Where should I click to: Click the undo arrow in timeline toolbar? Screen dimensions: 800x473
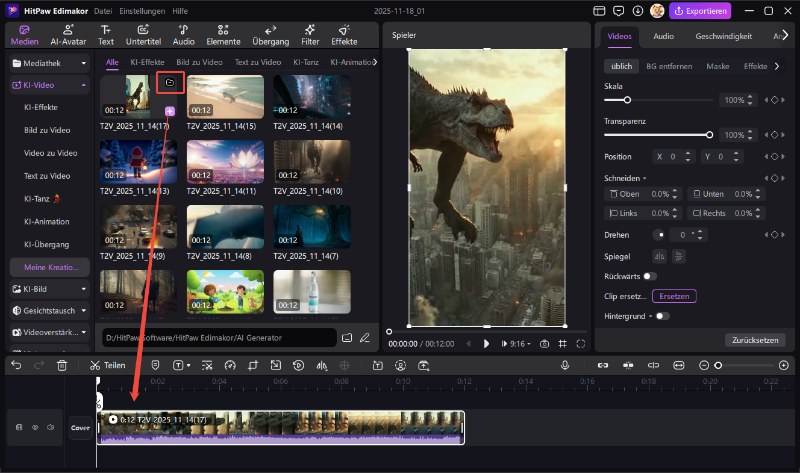(16, 365)
